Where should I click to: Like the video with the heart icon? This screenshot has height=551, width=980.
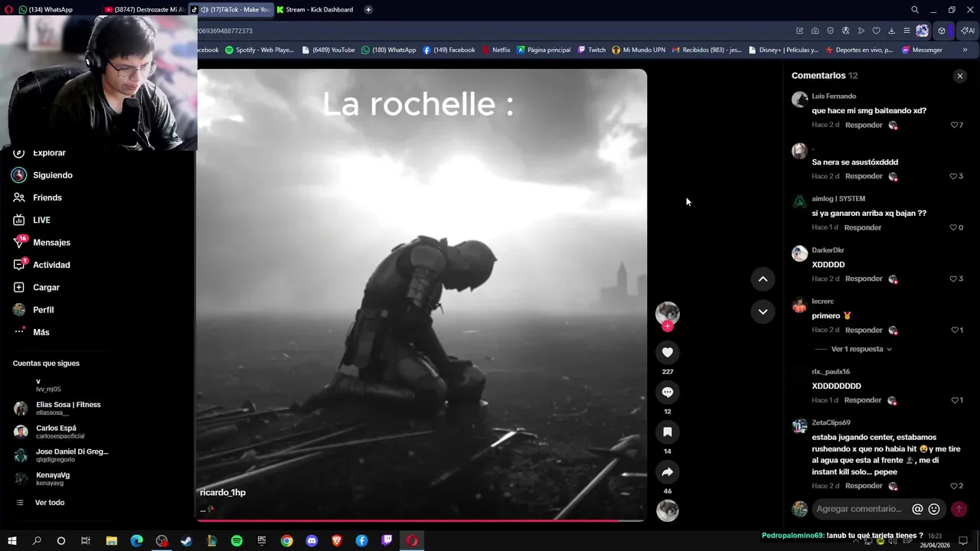pos(668,352)
